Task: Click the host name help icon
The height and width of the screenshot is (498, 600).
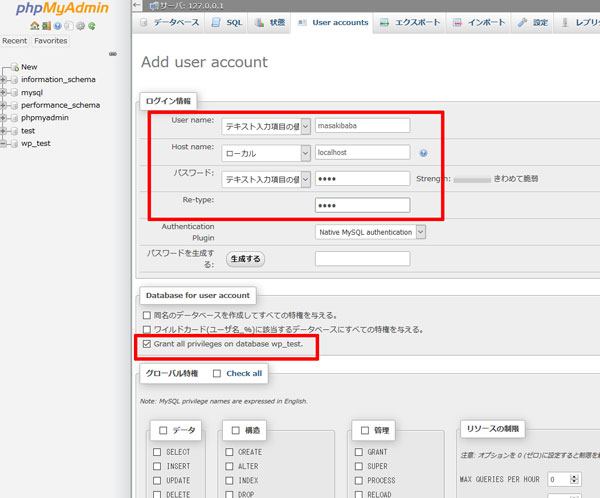Action: tap(423, 153)
